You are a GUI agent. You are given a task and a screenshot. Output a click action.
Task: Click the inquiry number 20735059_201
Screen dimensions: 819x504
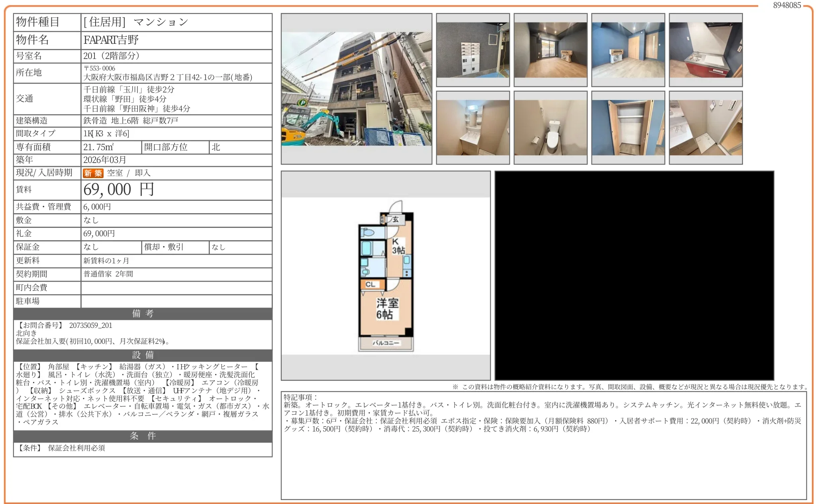pyautogui.click(x=91, y=325)
